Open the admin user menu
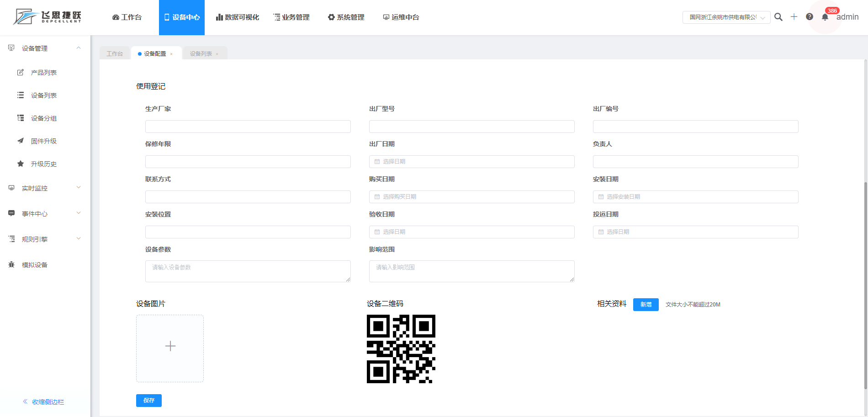The image size is (868, 417). pyautogui.click(x=847, y=17)
